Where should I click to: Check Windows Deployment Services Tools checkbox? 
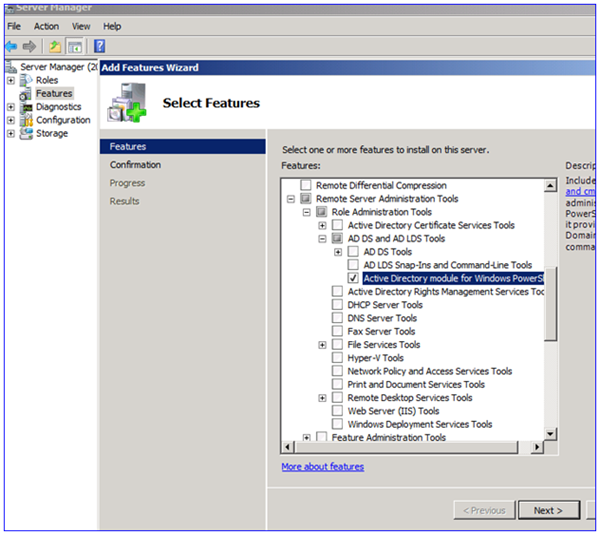click(337, 424)
